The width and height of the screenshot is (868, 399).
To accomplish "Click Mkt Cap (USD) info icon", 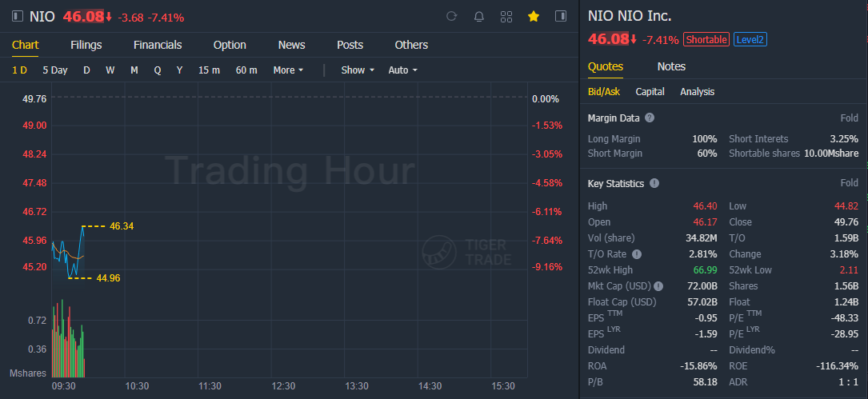I will point(658,286).
